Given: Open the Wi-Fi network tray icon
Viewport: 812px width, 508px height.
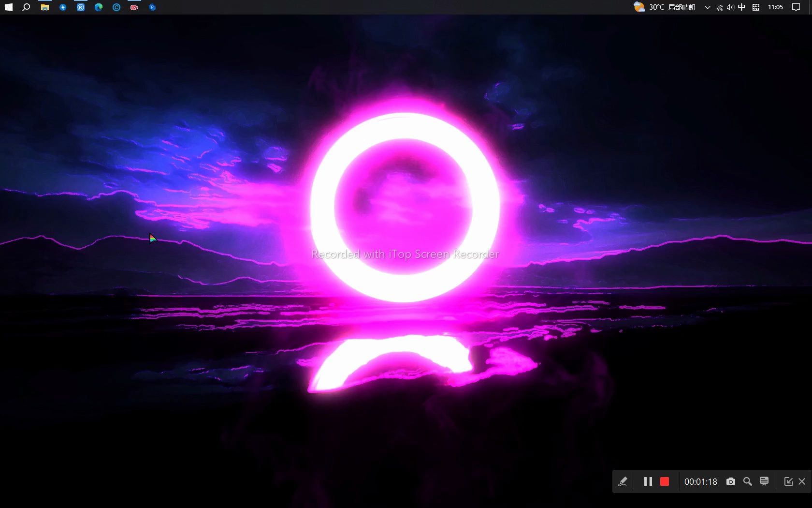Looking at the screenshot, I should pos(720,7).
